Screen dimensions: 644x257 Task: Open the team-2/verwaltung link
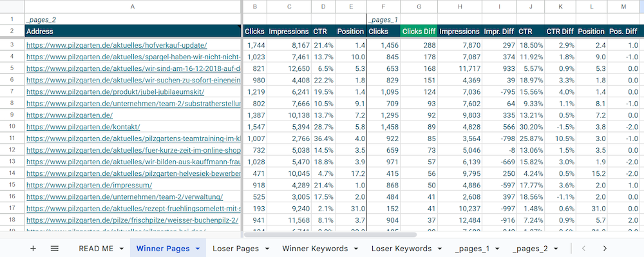tap(125, 197)
